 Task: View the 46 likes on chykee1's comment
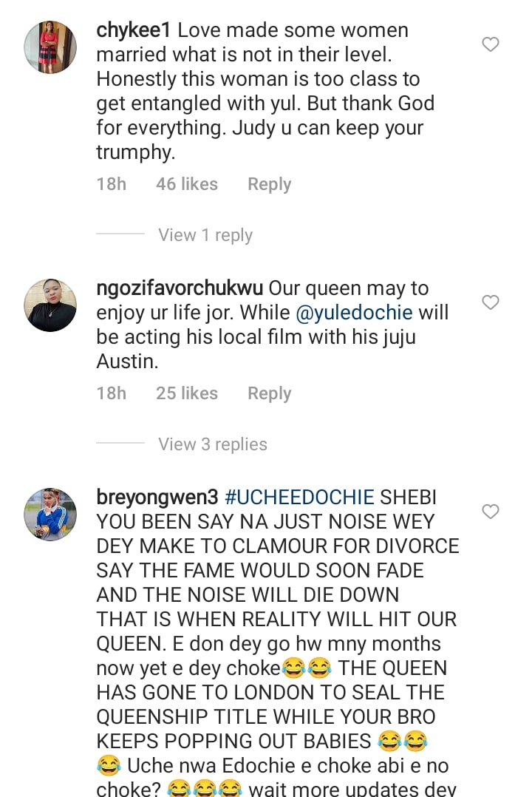tap(186, 184)
